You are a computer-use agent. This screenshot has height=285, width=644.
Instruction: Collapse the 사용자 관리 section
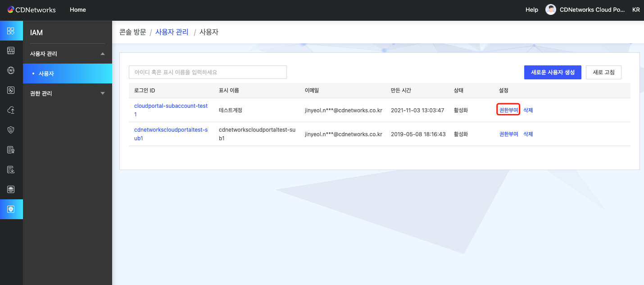67,54
